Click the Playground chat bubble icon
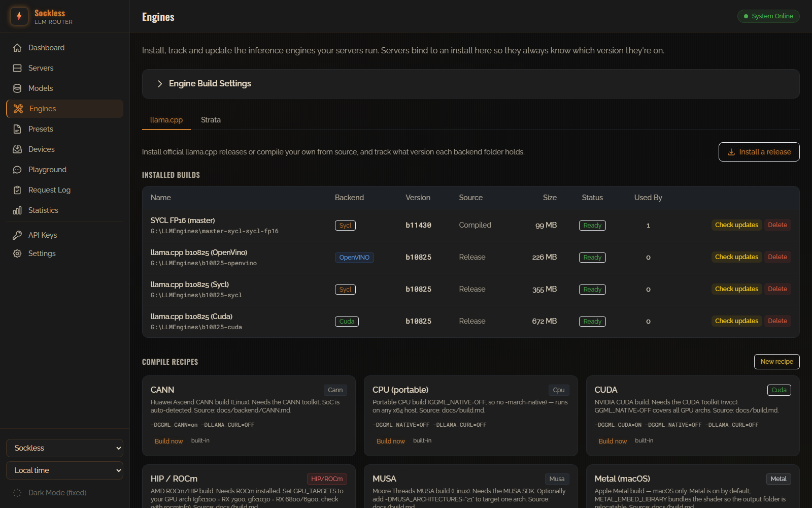This screenshot has height=508, width=812. 17,170
